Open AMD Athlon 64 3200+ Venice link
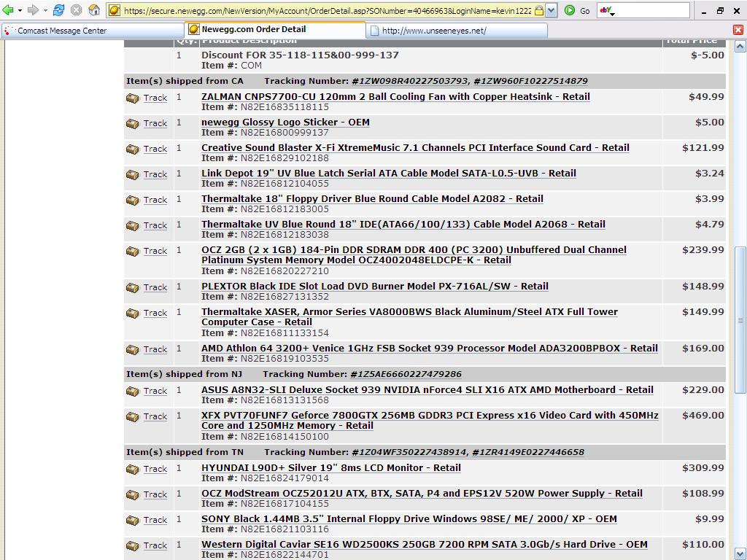 point(429,348)
